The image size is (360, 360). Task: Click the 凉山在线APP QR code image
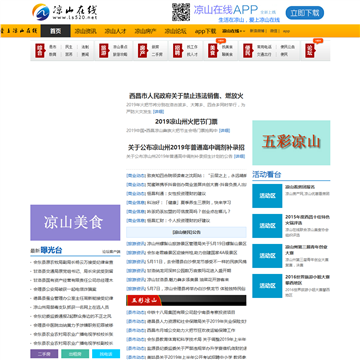[181, 12]
